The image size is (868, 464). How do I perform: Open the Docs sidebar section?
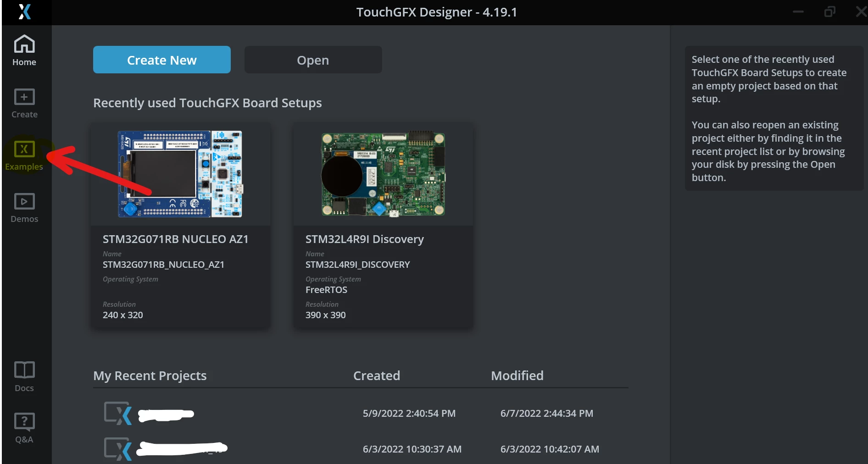click(24, 377)
